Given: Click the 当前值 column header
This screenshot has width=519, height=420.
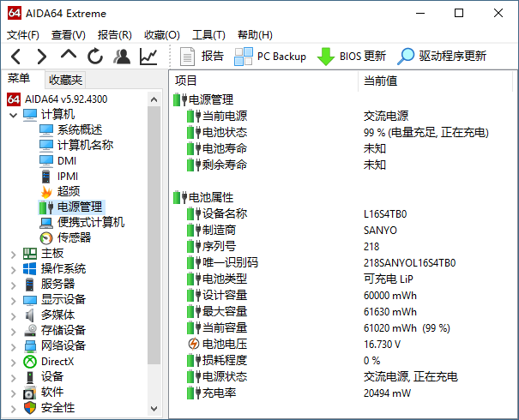Looking at the screenshot, I should click(x=381, y=81).
